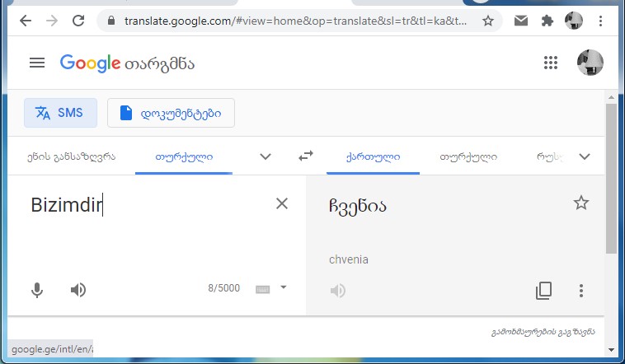Click the Google logo
Image resolution: width=625 pixels, height=364 pixels.
90,63
